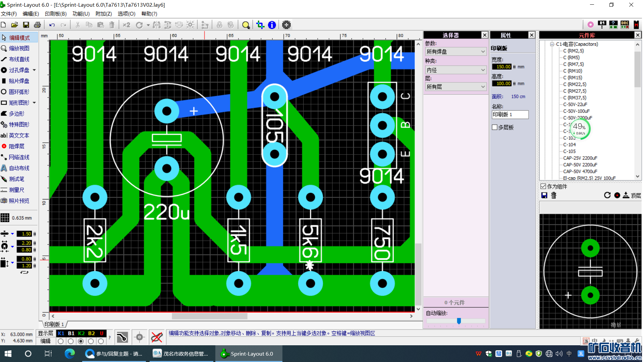
Task: Select the 缩放视图 zoom tool
Action: (19, 48)
